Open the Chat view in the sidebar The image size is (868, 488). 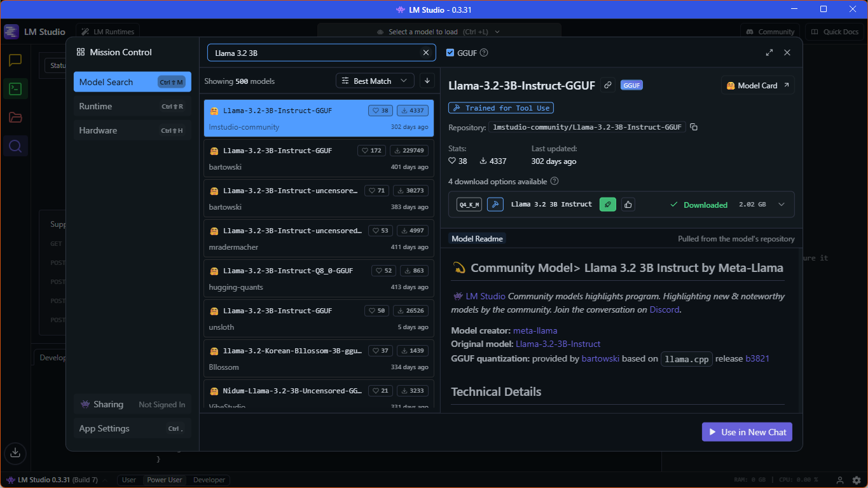click(x=15, y=60)
